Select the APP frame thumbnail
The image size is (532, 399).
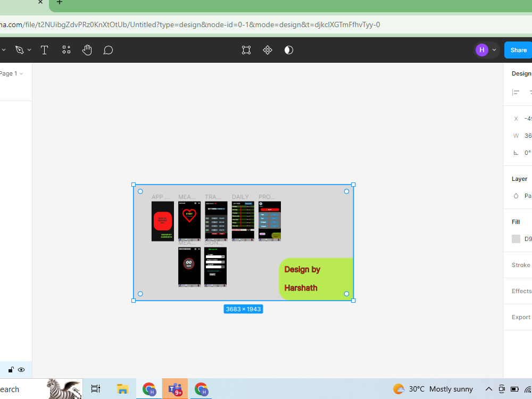(x=162, y=221)
